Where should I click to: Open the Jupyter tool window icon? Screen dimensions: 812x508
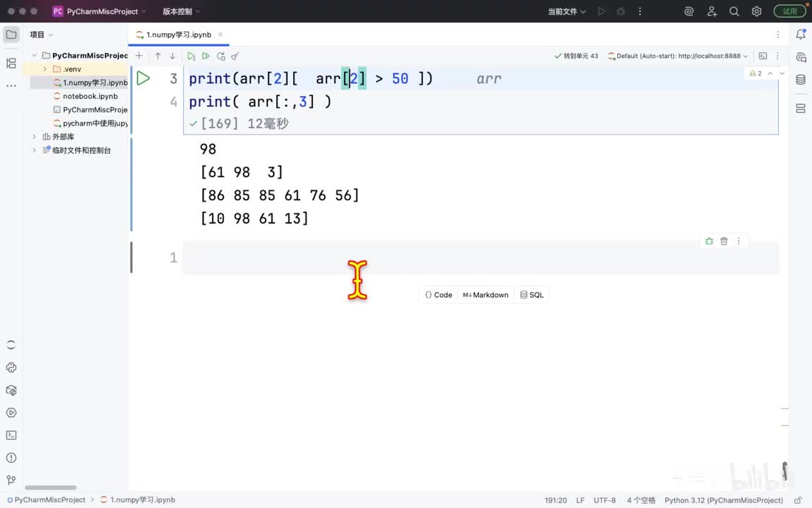11,345
